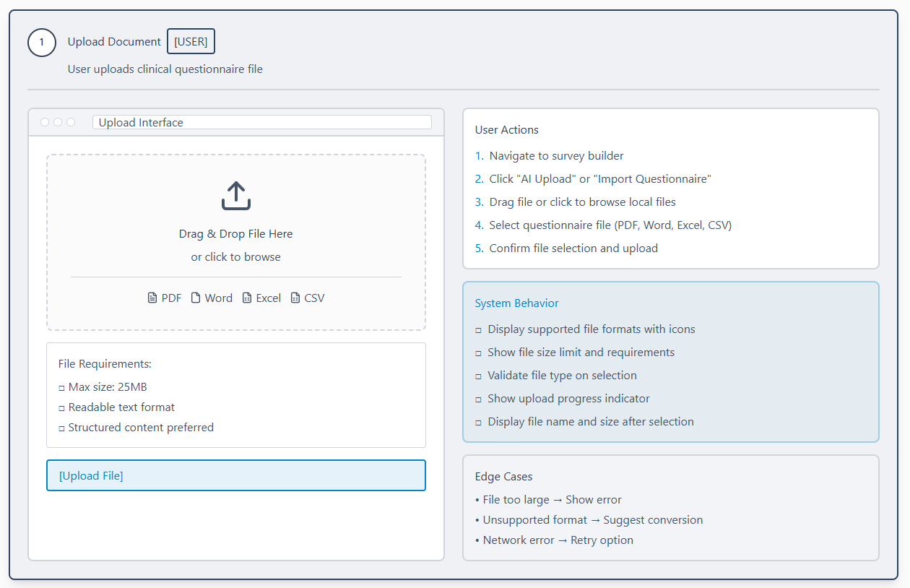Select "Show file size limit and requirements"

[x=581, y=352]
